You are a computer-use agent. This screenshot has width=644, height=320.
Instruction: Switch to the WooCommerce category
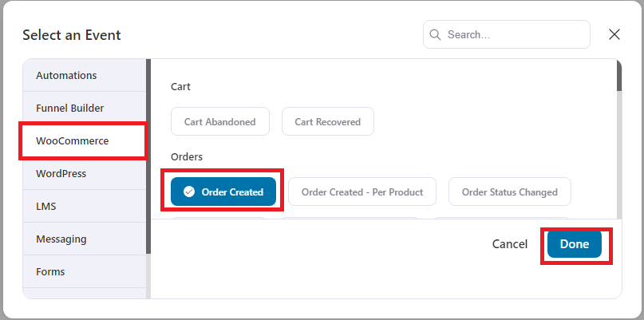tap(85, 141)
